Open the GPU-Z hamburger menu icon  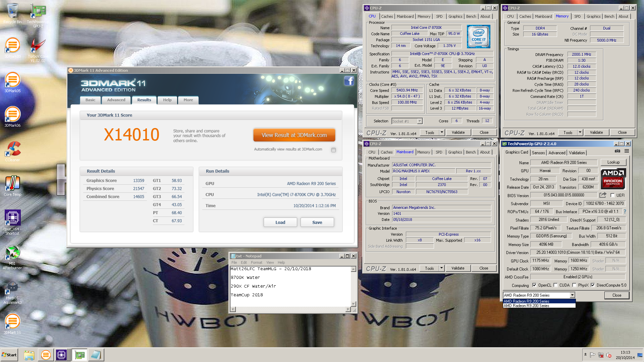[627, 151]
